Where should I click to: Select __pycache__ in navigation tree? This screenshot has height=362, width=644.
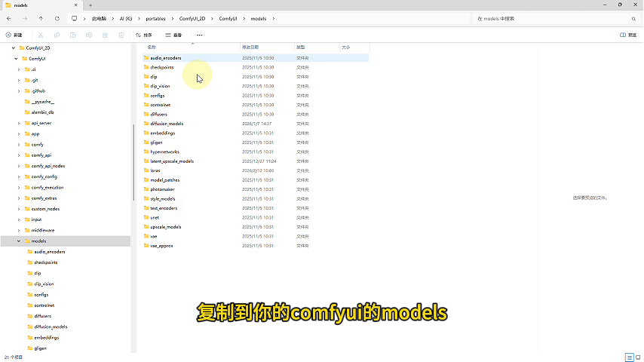coord(43,102)
